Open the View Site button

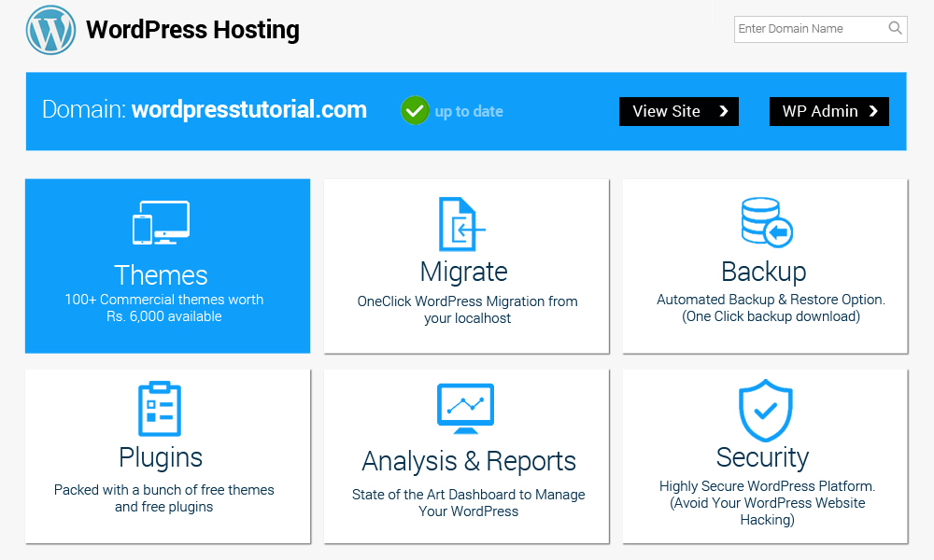[679, 111]
